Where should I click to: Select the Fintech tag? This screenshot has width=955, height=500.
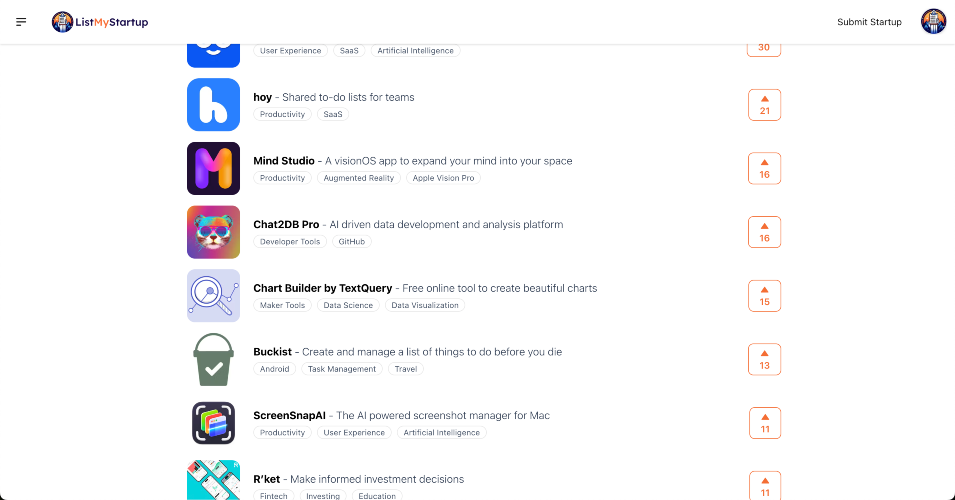pyautogui.click(x=273, y=496)
